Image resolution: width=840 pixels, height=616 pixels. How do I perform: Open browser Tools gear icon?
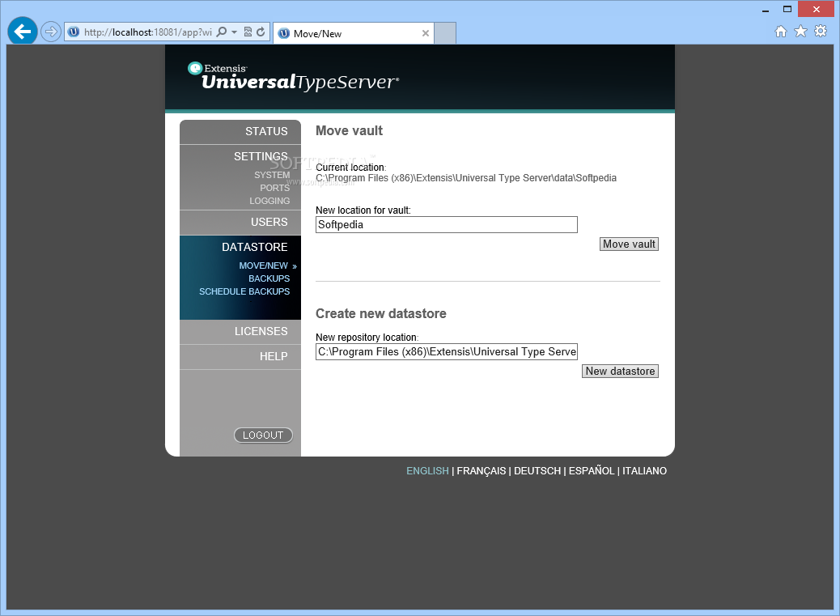click(x=821, y=32)
